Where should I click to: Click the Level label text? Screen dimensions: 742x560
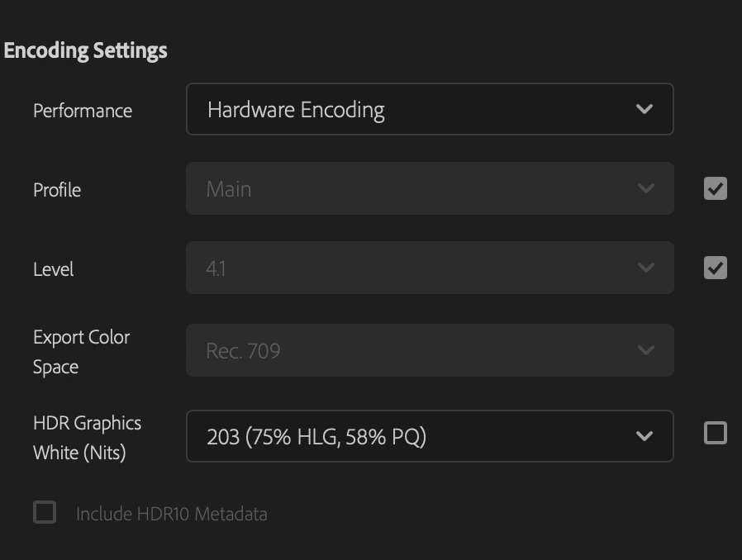click(54, 269)
